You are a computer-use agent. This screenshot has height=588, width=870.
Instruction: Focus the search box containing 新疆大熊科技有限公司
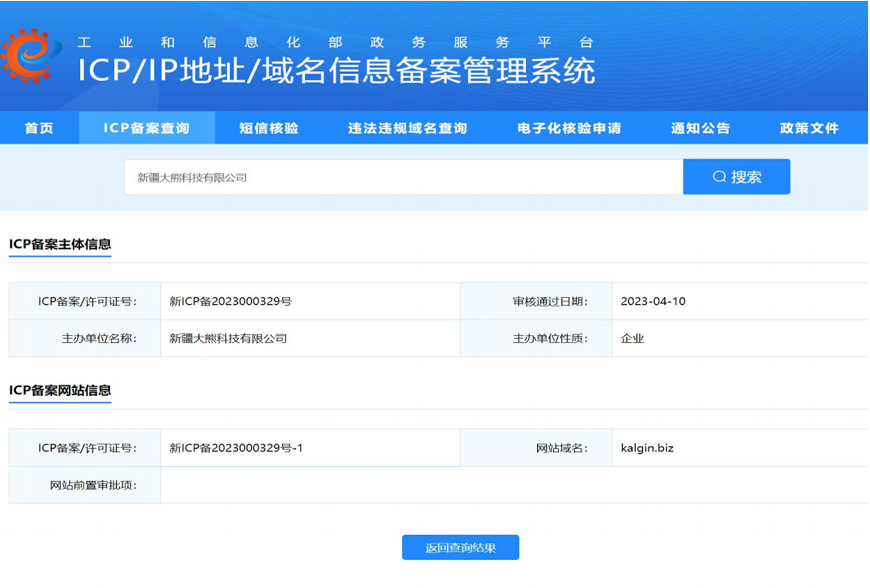(x=404, y=177)
